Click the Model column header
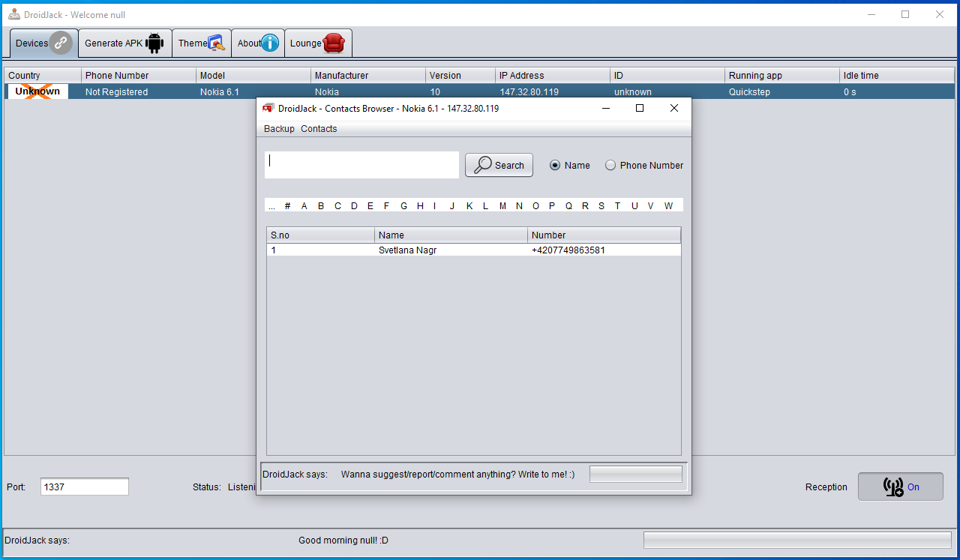Screen dimensions: 960x560 [x=253, y=75]
